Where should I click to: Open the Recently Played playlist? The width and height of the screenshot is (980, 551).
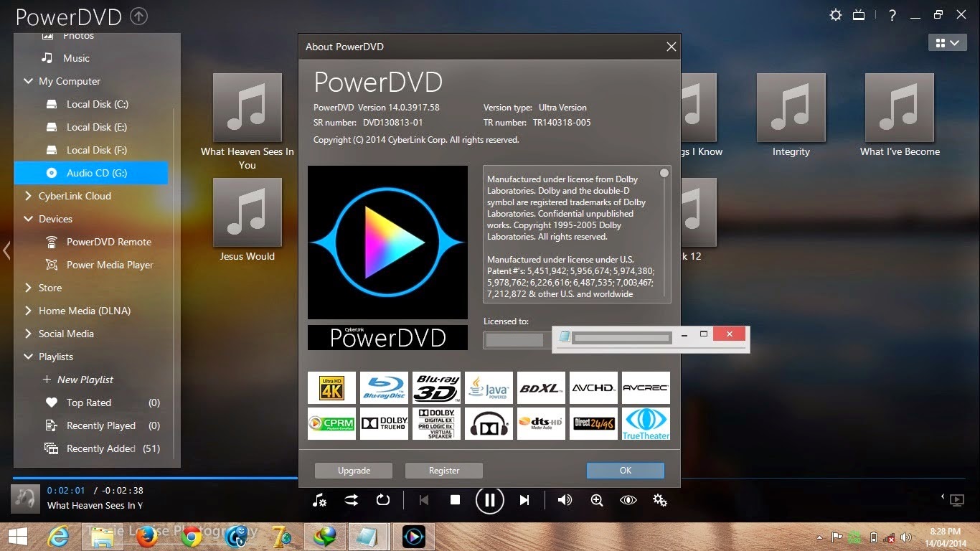[x=100, y=425]
